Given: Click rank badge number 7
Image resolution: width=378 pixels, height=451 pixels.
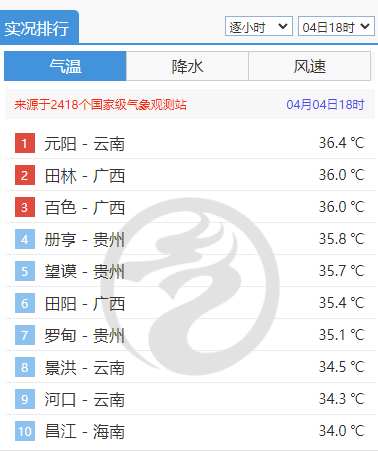Looking at the screenshot, I should (25, 335).
